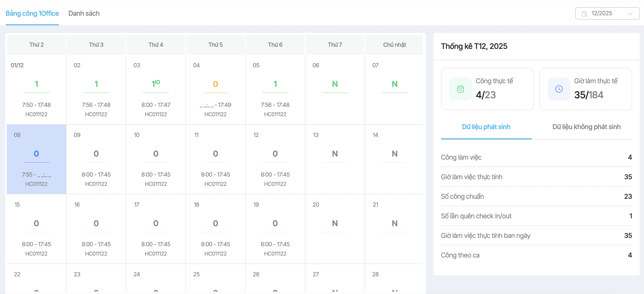Click the orange 0 on day 04

(215, 84)
